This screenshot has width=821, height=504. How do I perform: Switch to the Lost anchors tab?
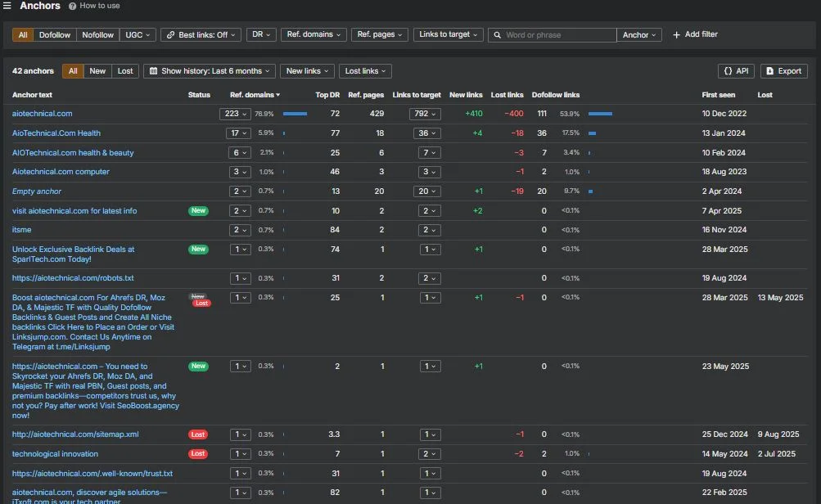coord(125,71)
